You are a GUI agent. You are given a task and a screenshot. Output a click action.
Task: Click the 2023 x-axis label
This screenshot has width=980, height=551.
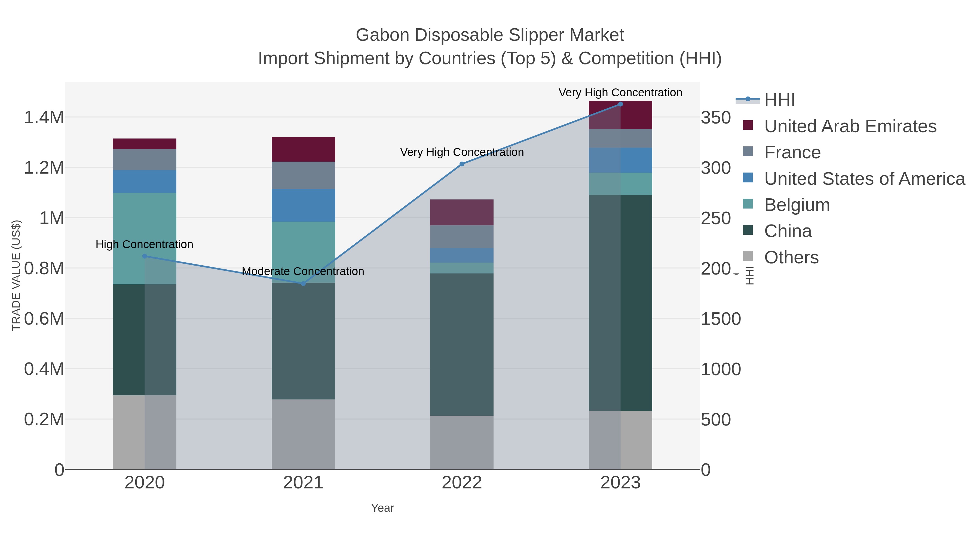pyautogui.click(x=620, y=483)
